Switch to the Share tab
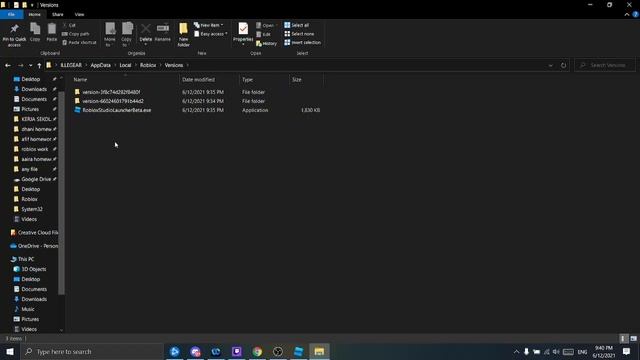Screen dimensions: 640x360 [58, 14]
